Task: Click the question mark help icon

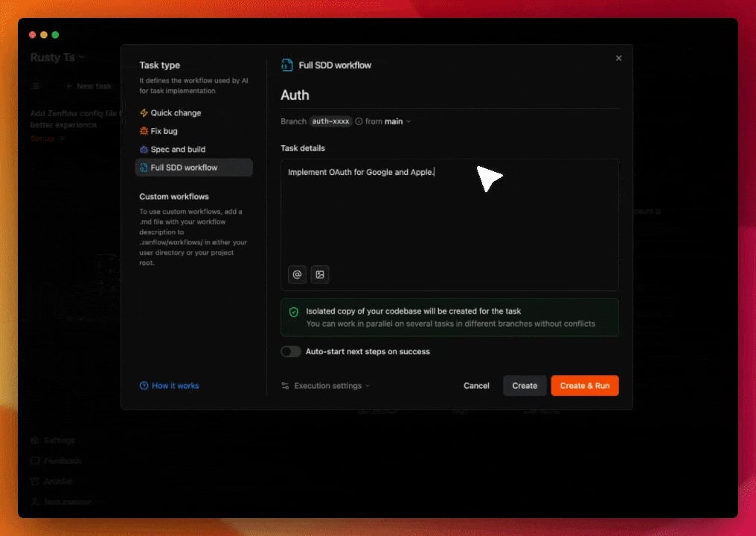Action: [144, 386]
